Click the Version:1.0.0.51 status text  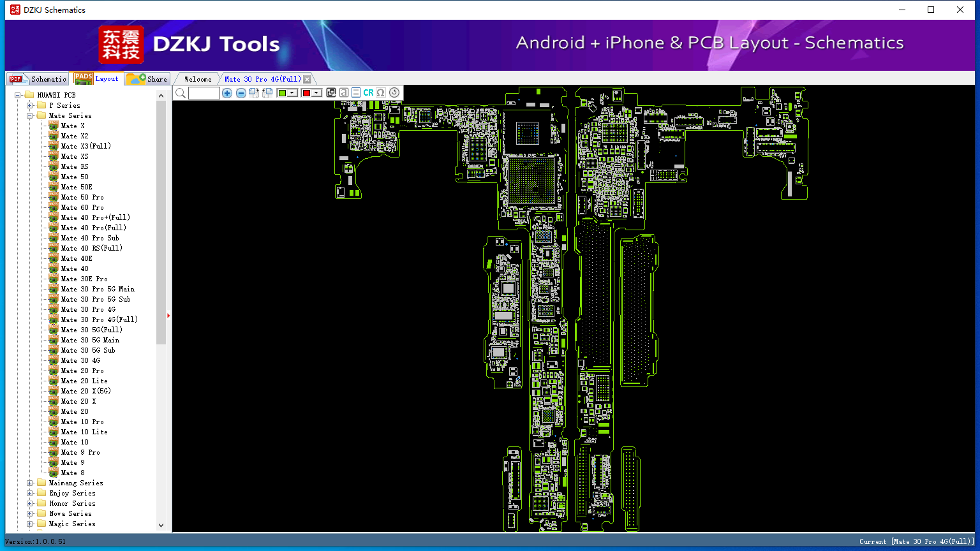click(x=35, y=541)
